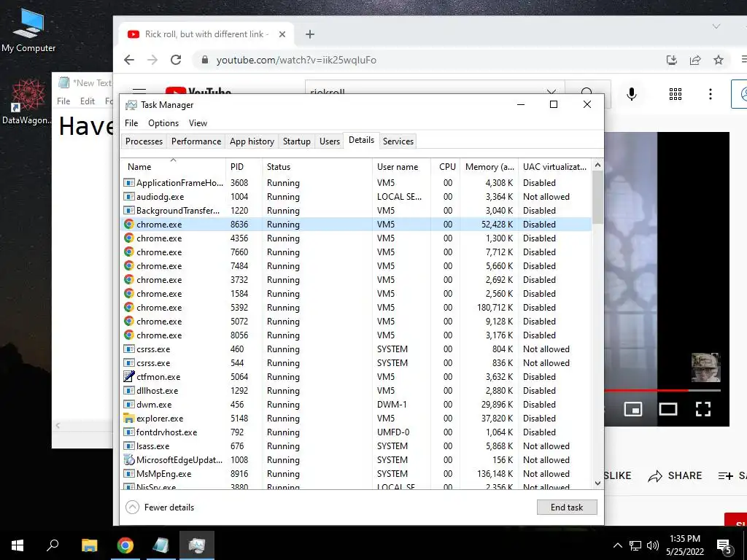Click SHARE under the video
747x560 pixels.
[x=675, y=475]
